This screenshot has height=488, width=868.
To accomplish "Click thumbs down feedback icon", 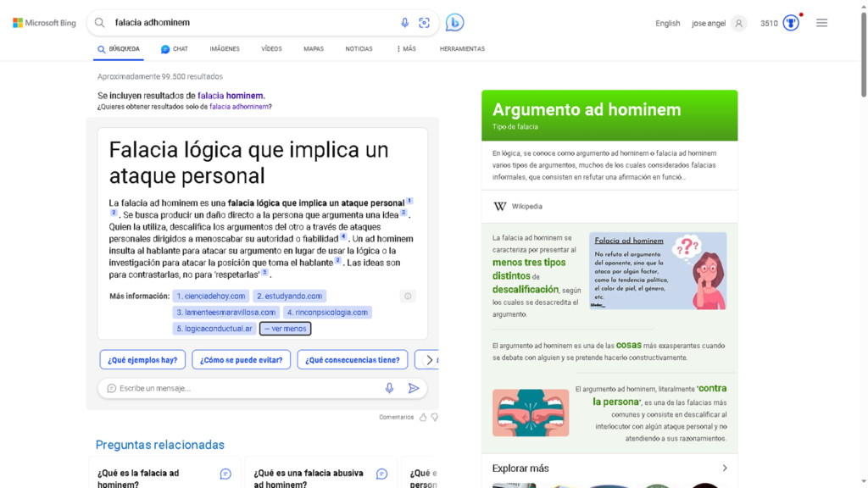I will [x=435, y=417].
